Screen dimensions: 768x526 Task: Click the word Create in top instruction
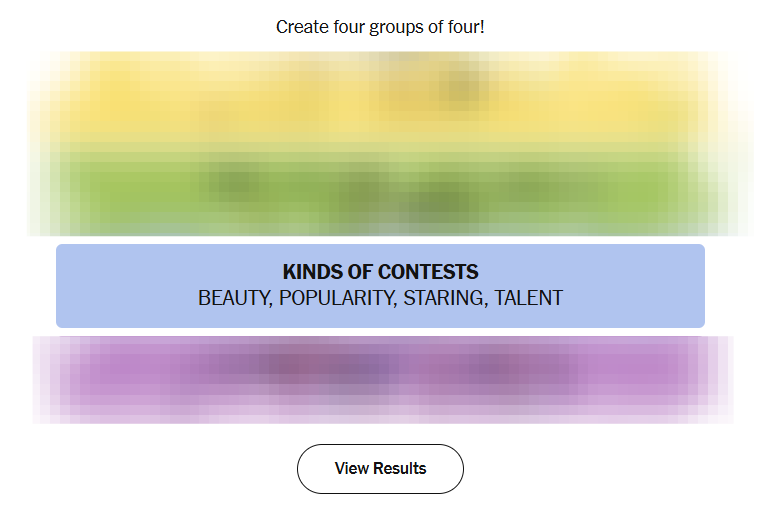[302, 27]
